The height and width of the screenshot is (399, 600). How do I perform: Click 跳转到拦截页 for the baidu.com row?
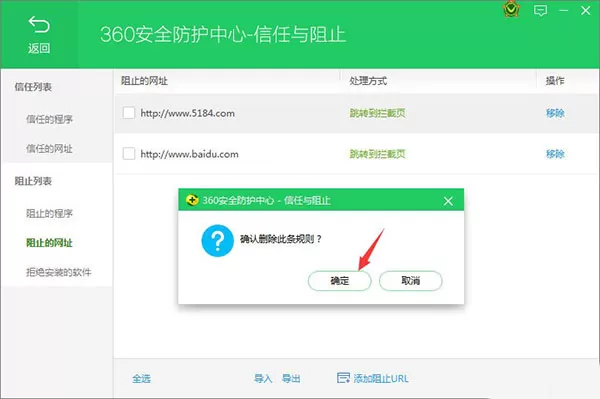coord(377,154)
